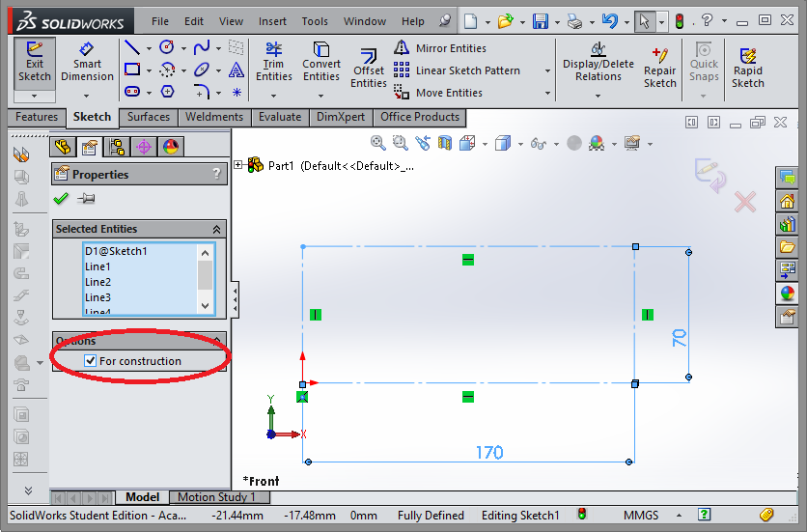The width and height of the screenshot is (807, 532).
Task: Open Display/Delete Relations
Action: click(598, 62)
